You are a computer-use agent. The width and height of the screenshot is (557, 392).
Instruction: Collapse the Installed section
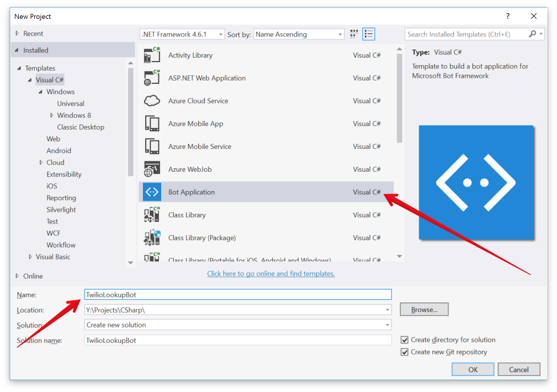pyautogui.click(x=17, y=50)
